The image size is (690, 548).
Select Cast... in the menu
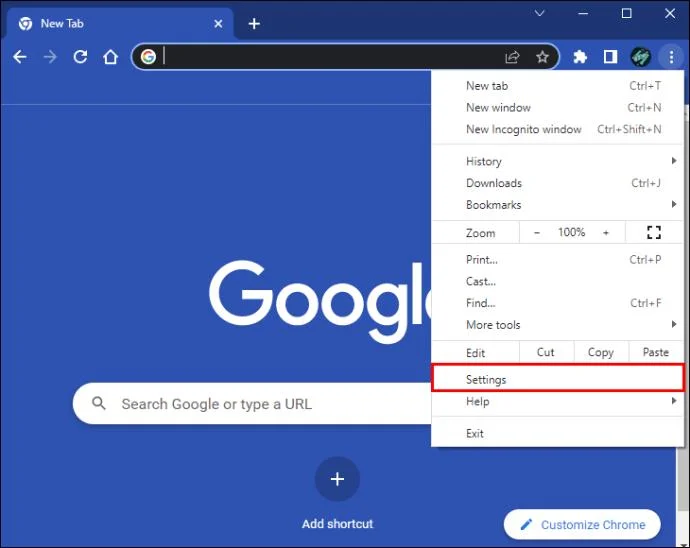click(558, 281)
